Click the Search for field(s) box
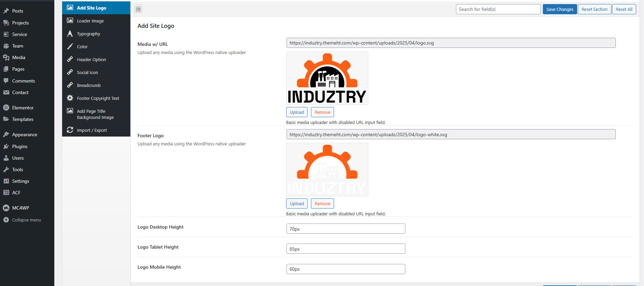 pyautogui.click(x=498, y=9)
